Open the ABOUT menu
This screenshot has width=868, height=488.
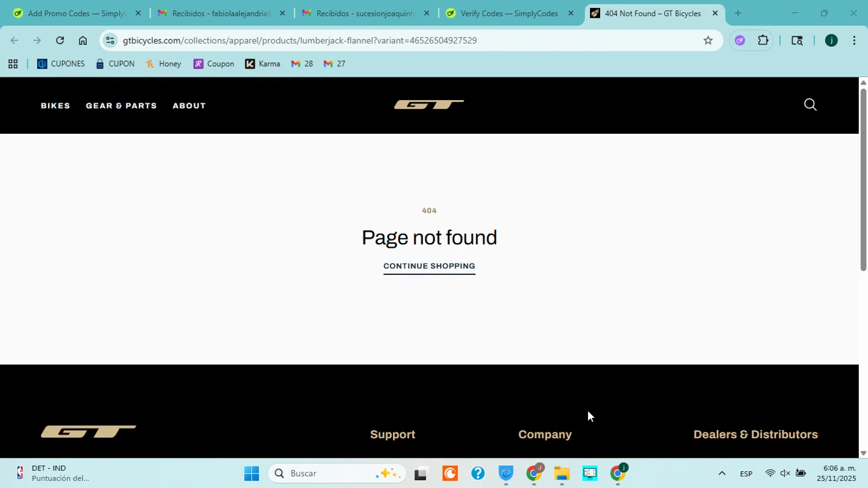pyautogui.click(x=189, y=106)
